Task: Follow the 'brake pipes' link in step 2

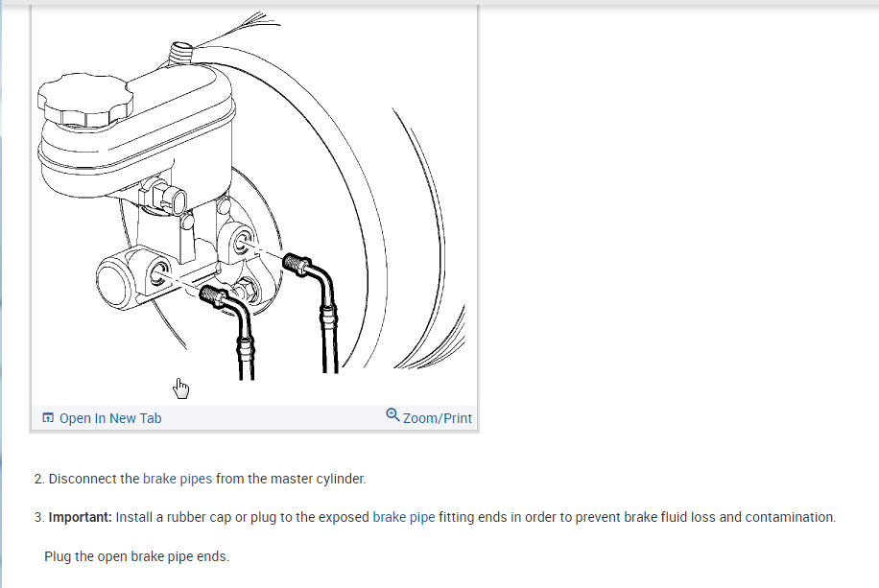Action: pyautogui.click(x=178, y=479)
